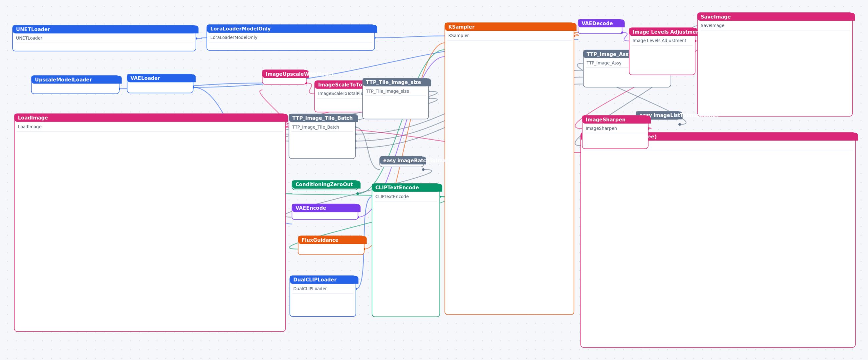The width and height of the screenshot is (868, 360).
Task: Select the TTP_Tile_image_size node title bar
Action: coord(397,82)
